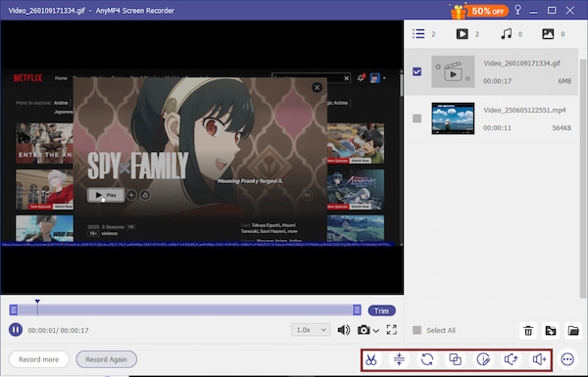588x377 pixels.
Task: Enter fullscreen preview mode
Action: pyautogui.click(x=391, y=330)
